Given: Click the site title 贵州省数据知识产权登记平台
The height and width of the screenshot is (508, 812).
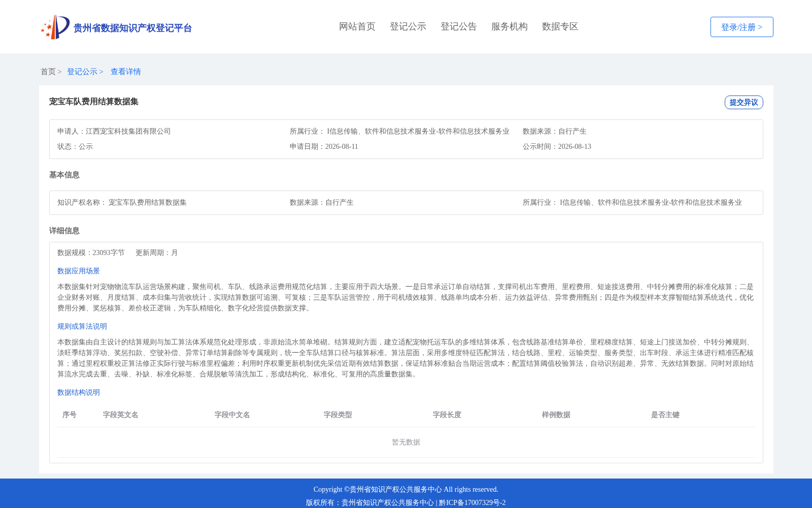Looking at the screenshot, I should [x=132, y=28].
